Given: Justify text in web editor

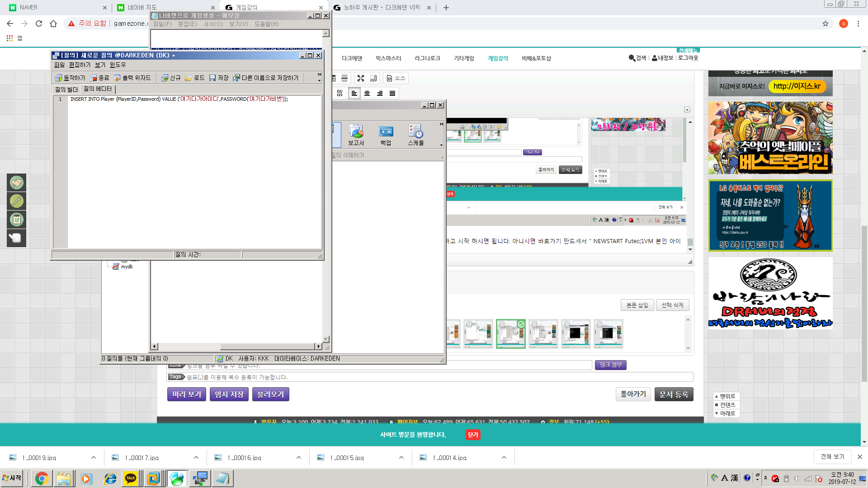Looking at the screenshot, I should [392, 93].
